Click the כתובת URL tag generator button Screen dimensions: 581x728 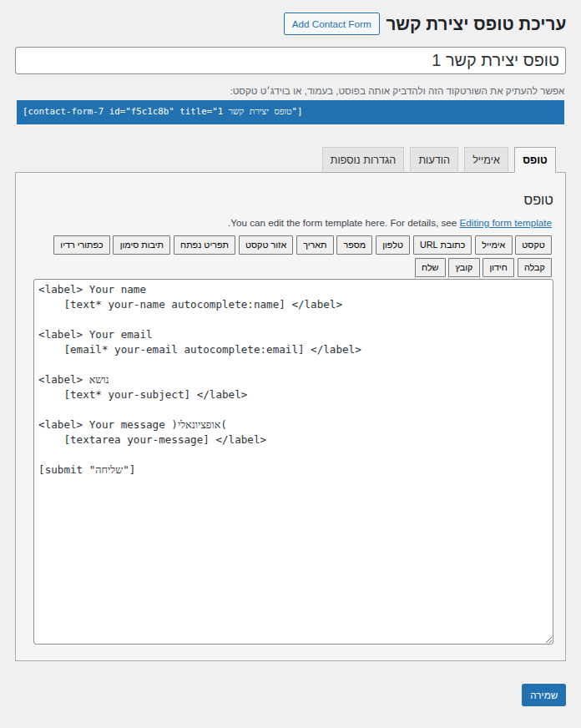click(x=442, y=245)
